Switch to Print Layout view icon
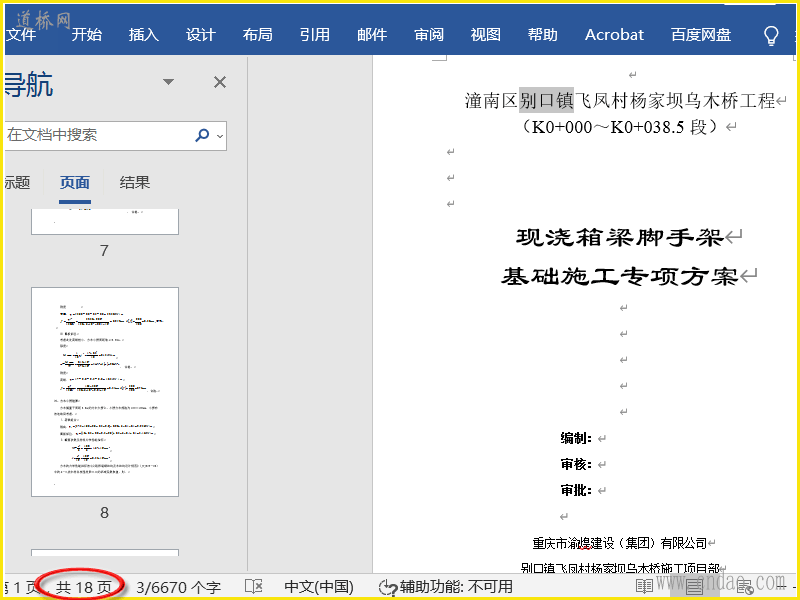Viewport: 800px width, 600px height. 694,587
